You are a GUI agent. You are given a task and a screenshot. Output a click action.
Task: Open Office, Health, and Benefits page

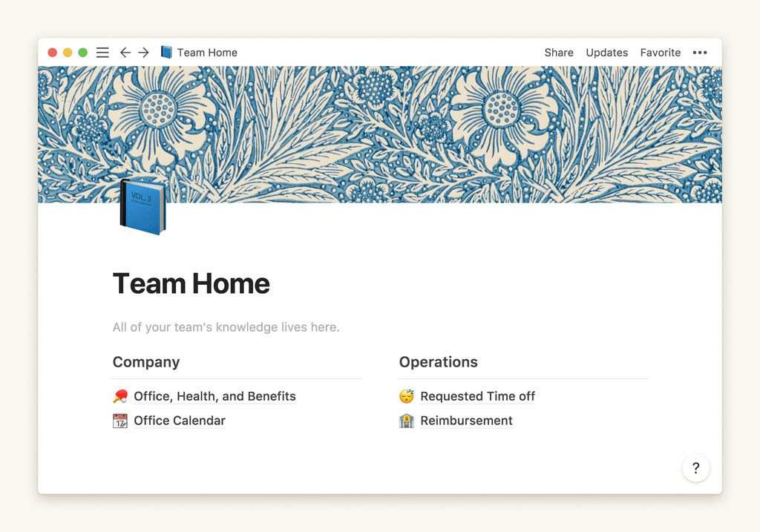tap(214, 396)
